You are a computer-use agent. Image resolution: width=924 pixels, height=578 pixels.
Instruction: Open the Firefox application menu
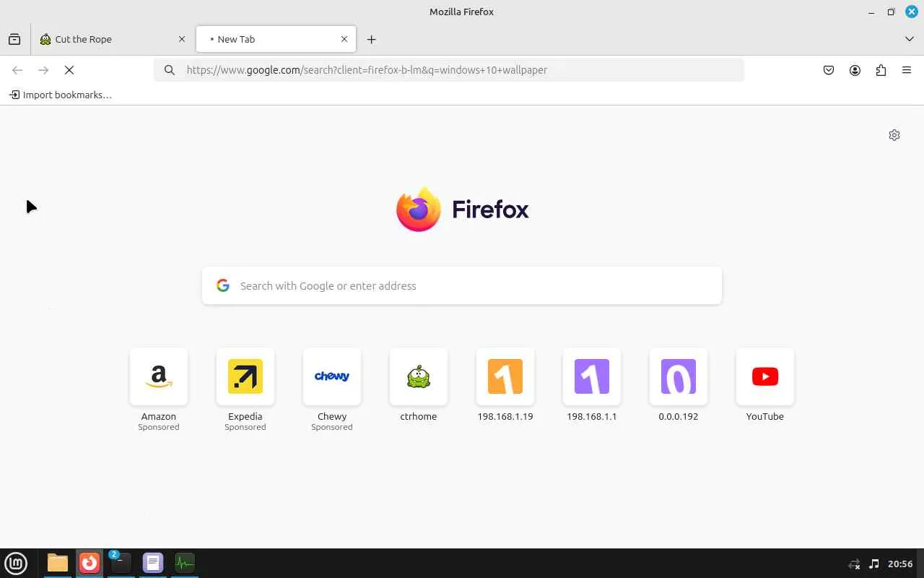pyautogui.click(x=907, y=70)
